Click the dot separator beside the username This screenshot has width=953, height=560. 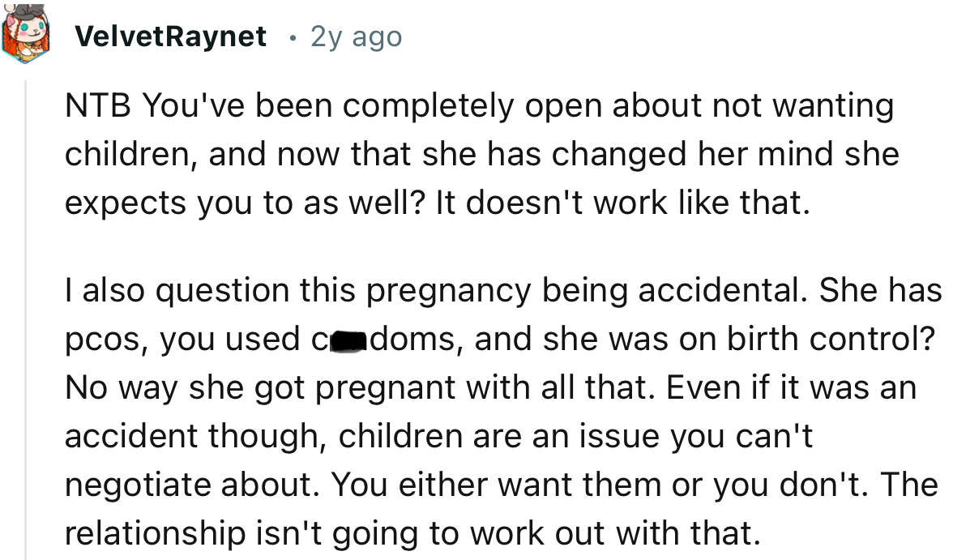[293, 38]
